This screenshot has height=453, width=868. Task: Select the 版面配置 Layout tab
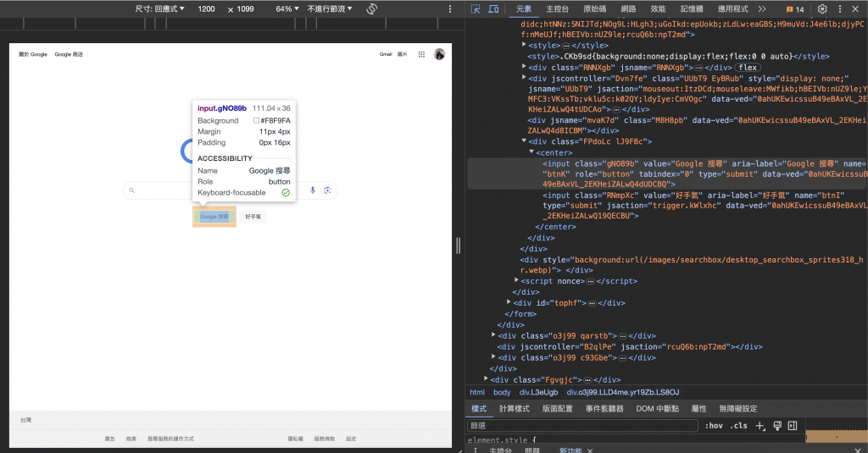click(558, 409)
